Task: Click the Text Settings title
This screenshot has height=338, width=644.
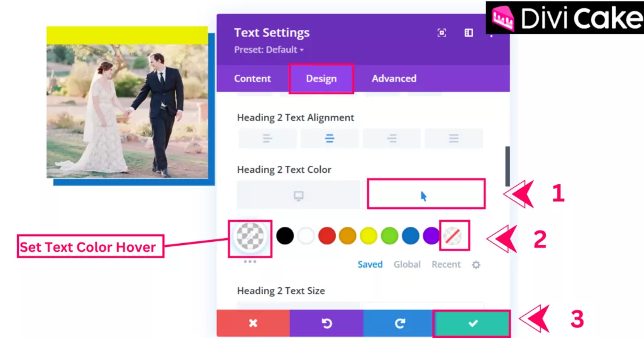Action: [x=272, y=33]
